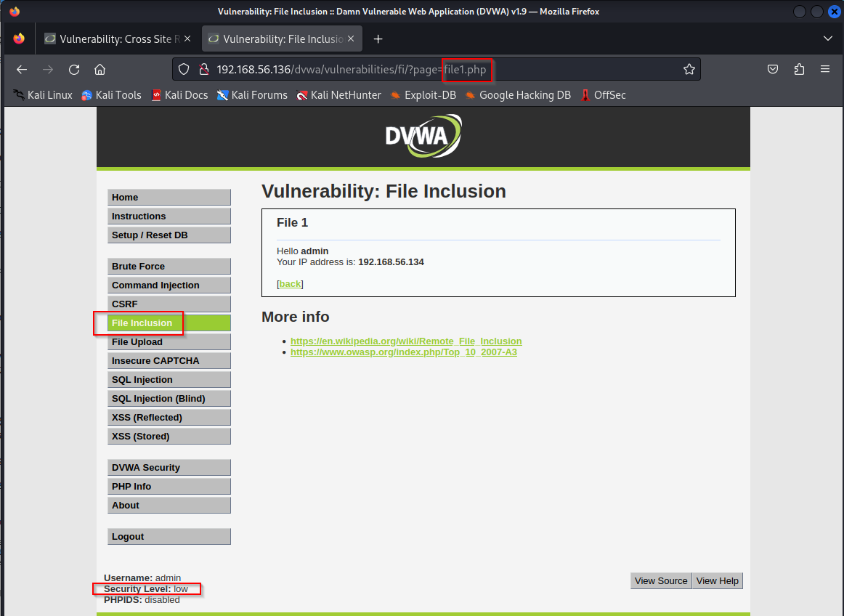Open the Firefox View icon
The width and height of the screenshot is (844, 616).
(19, 38)
